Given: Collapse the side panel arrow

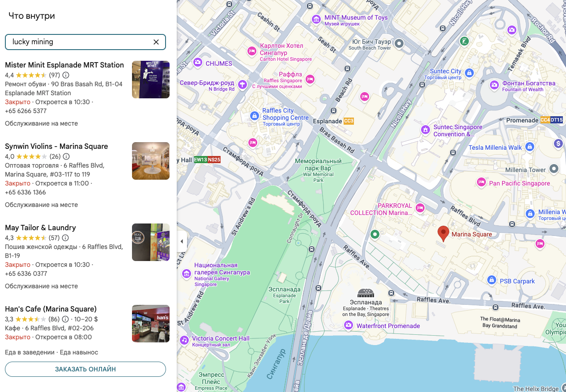Looking at the screenshot, I should coord(182,241).
